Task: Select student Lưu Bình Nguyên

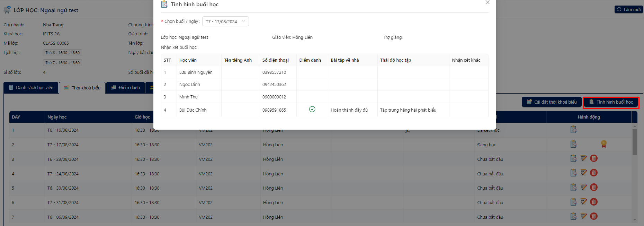Action: pyautogui.click(x=196, y=72)
